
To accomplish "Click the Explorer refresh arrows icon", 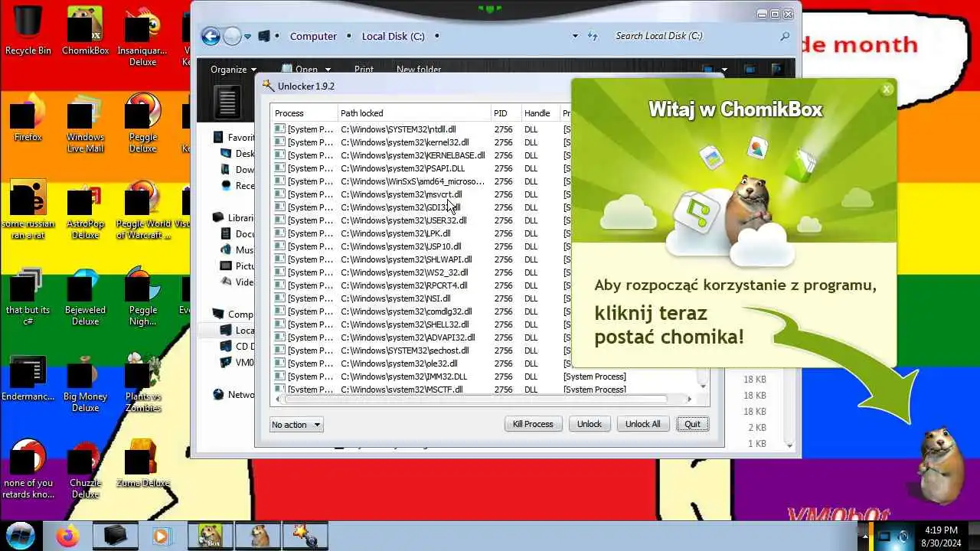I will 593,36.
